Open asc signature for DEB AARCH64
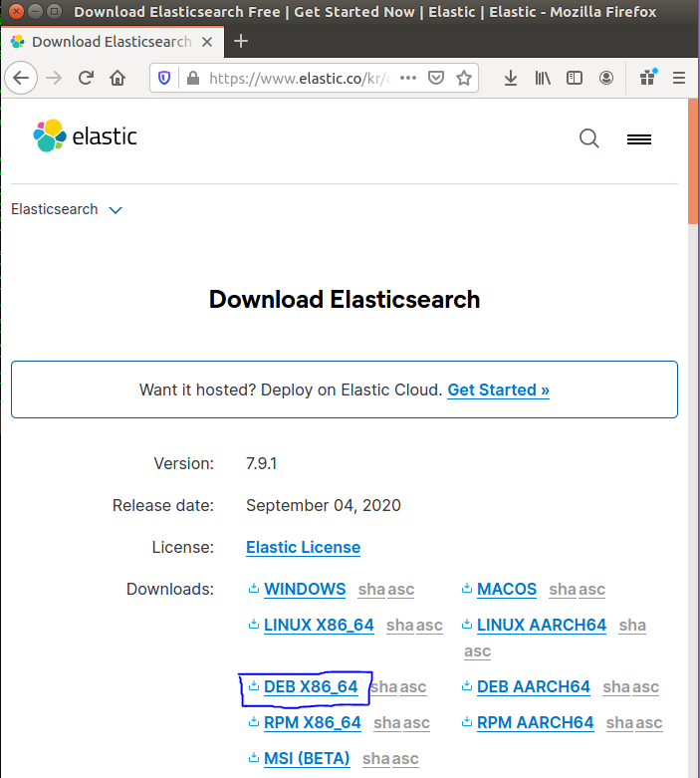The width and height of the screenshot is (700, 778). click(x=645, y=687)
